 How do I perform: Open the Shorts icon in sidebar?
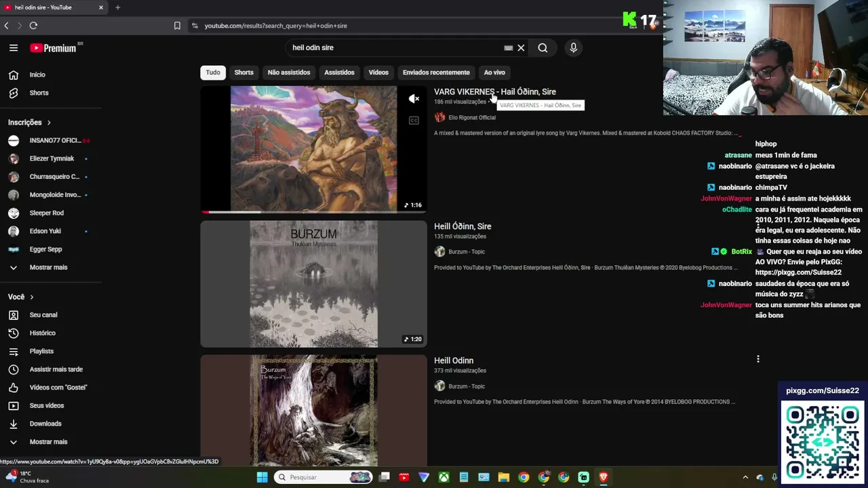tap(14, 93)
